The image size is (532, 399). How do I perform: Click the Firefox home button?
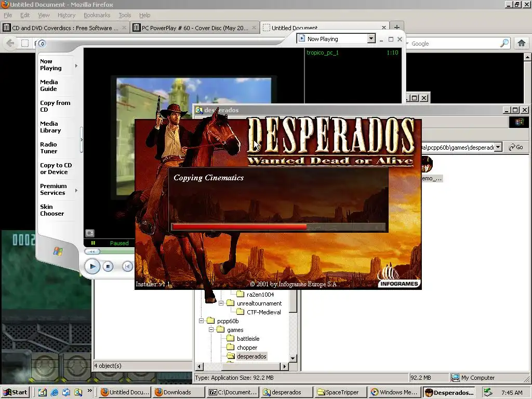point(522,43)
